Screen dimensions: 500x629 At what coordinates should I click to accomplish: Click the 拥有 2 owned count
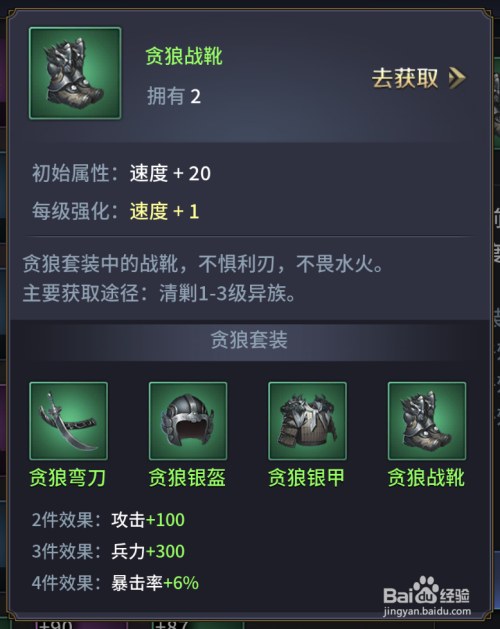point(174,96)
